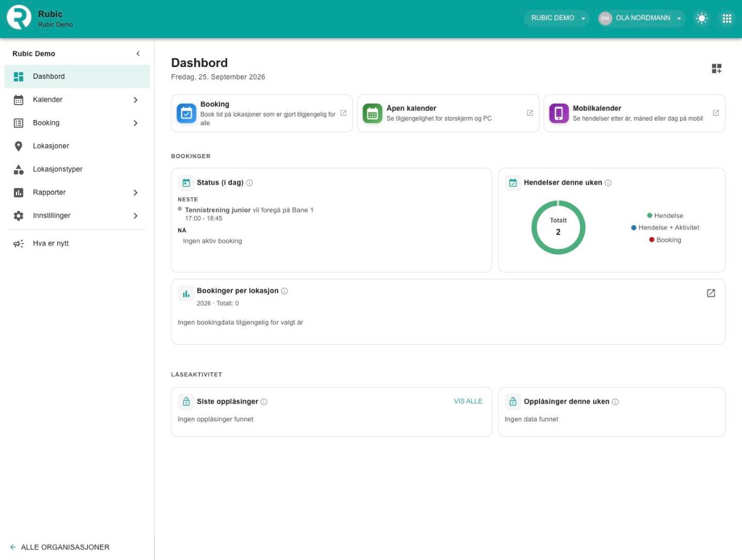
Task: Toggle the red Booking legend item
Action: (665, 240)
